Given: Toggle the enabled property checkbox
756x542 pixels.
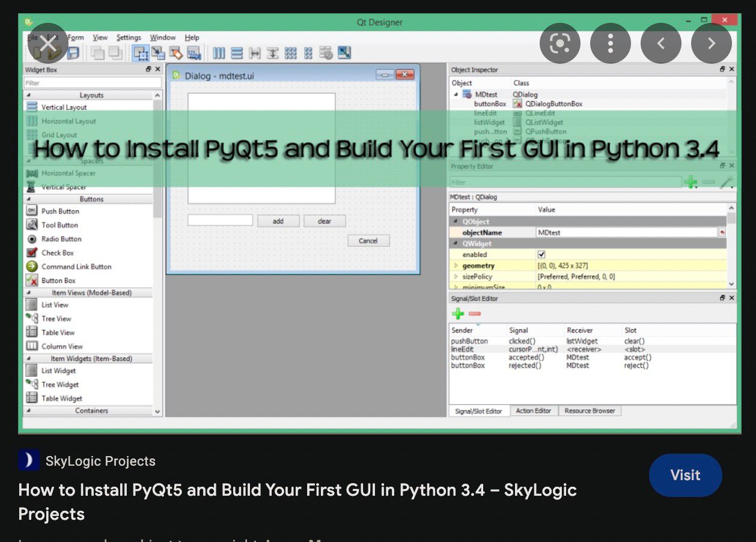Looking at the screenshot, I should click(x=541, y=255).
